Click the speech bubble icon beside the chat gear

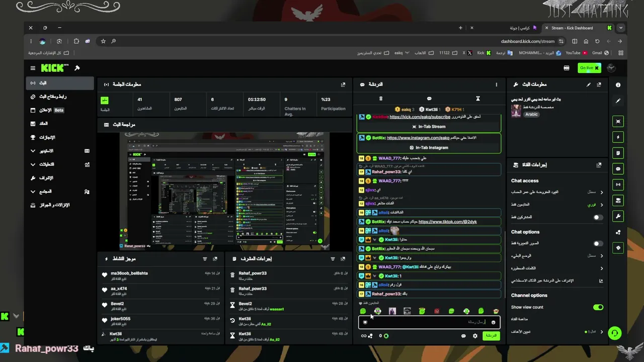point(463,336)
